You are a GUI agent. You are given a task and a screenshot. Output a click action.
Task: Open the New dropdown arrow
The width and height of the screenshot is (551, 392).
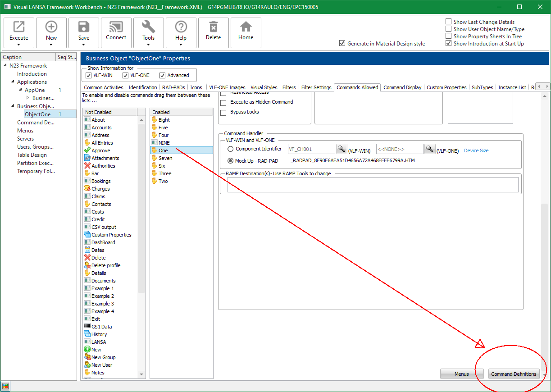point(51,44)
